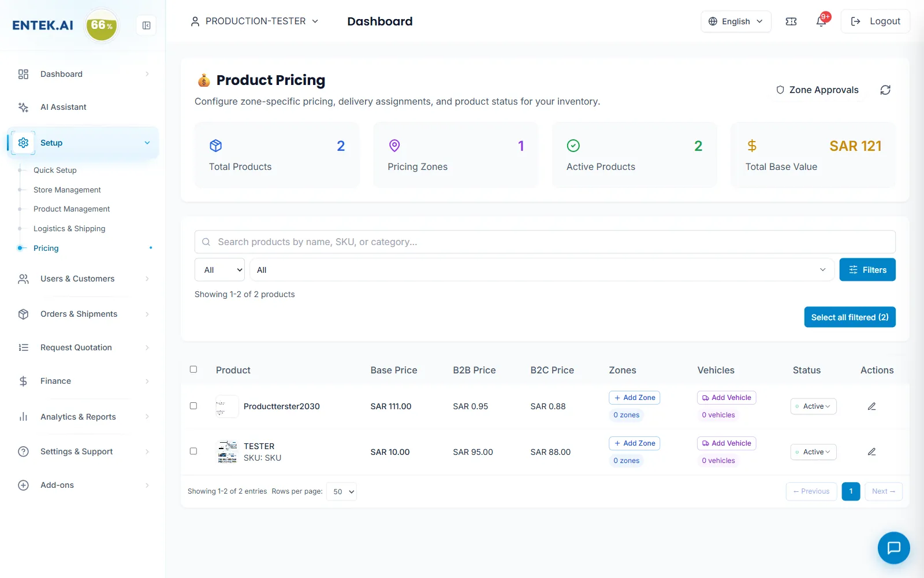Select the Pricing submenu item
Viewport: 924px width, 578px height.
(46, 248)
